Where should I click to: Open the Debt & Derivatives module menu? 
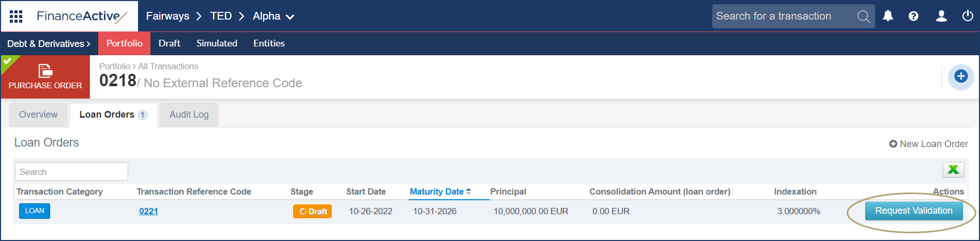pos(49,44)
